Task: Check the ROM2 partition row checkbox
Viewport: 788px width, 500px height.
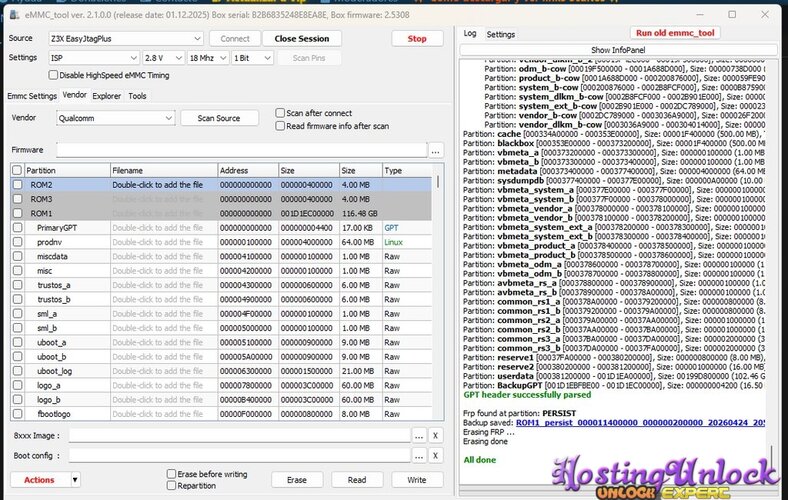Action: coord(18,184)
